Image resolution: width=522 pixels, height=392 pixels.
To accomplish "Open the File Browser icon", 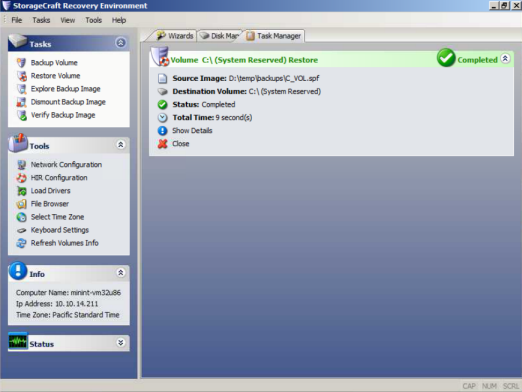I will 21,204.
